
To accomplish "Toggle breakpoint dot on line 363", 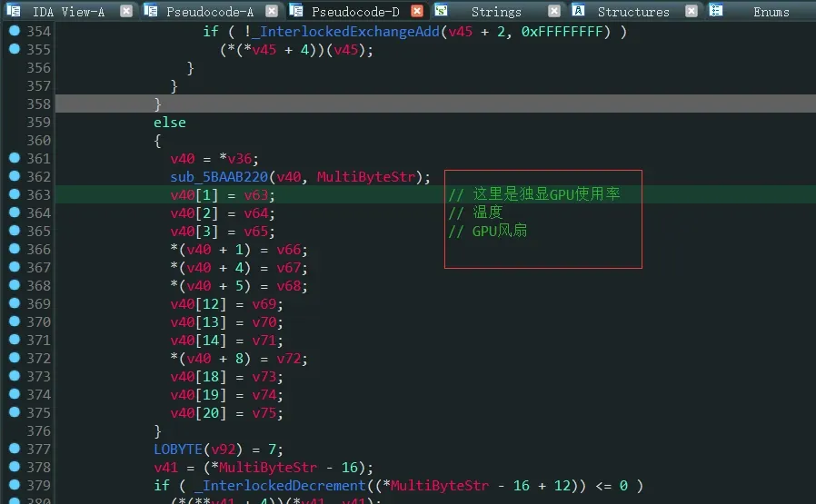I will pyautogui.click(x=15, y=194).
